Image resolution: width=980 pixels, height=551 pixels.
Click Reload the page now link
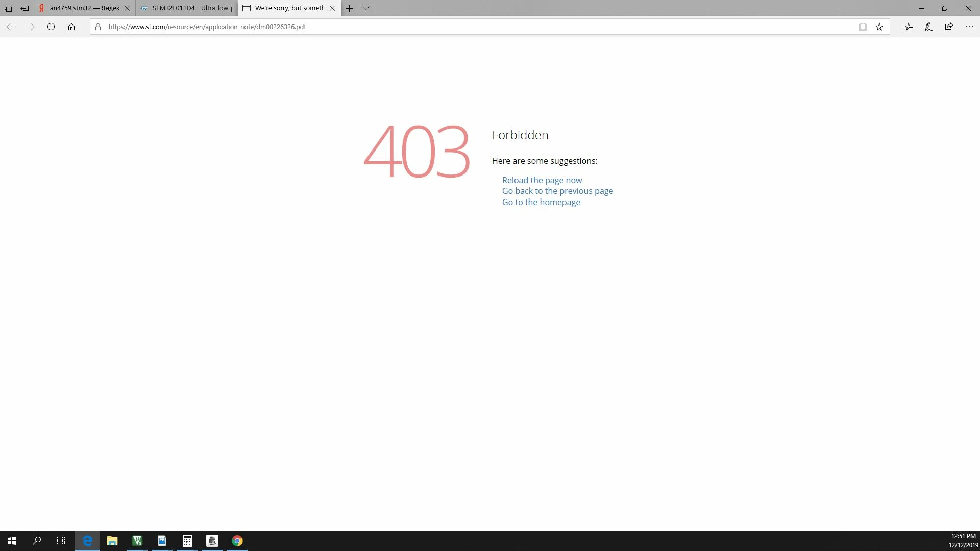point(542,180)
